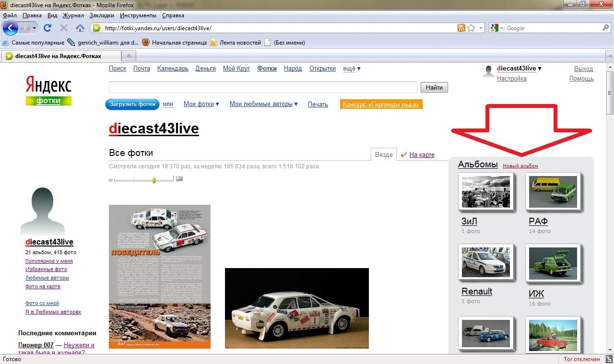This screenshot has width=614, height=364.
Task: Open the РАФ album thumbnail
Action: tap(554, 191)
